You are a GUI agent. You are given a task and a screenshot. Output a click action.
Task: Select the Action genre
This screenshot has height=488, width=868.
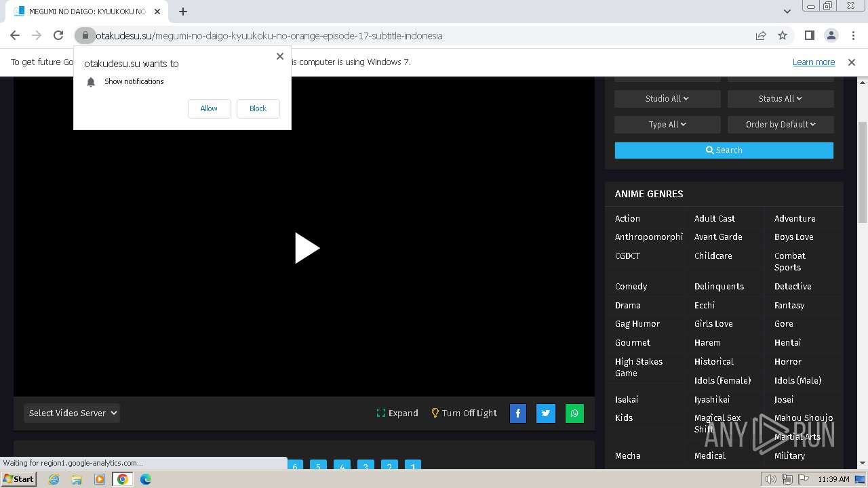pyautogui.click(x=627, y=218)
